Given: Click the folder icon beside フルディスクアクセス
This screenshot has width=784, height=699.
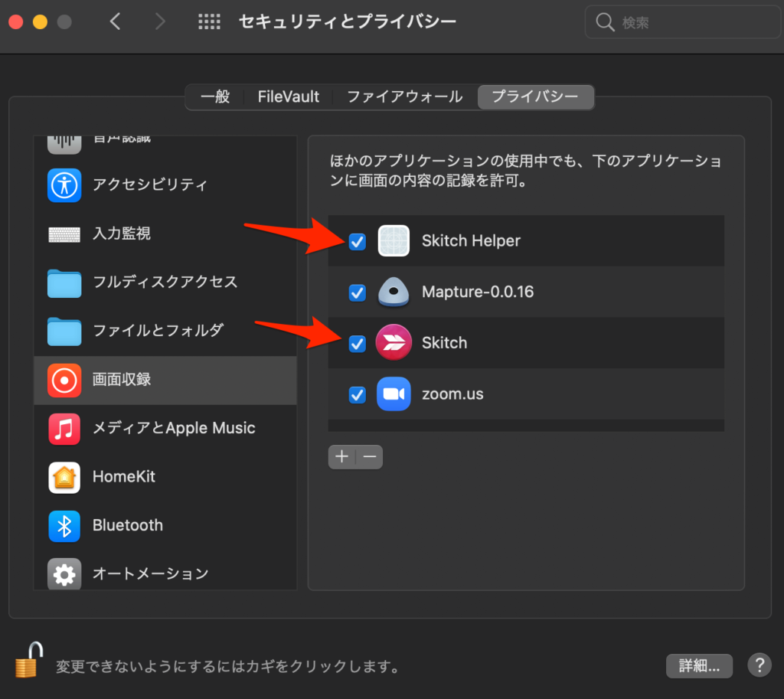Looking at the screenshot, I should (64, 283).
